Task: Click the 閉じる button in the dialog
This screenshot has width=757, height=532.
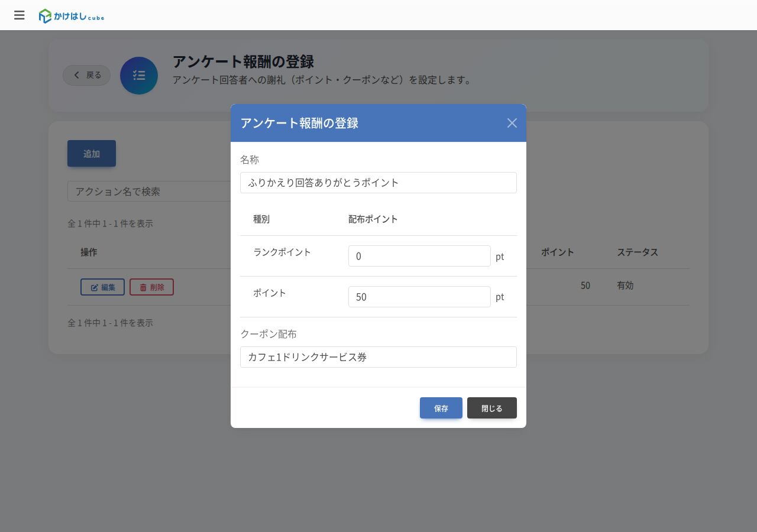Action: (492, 408)
